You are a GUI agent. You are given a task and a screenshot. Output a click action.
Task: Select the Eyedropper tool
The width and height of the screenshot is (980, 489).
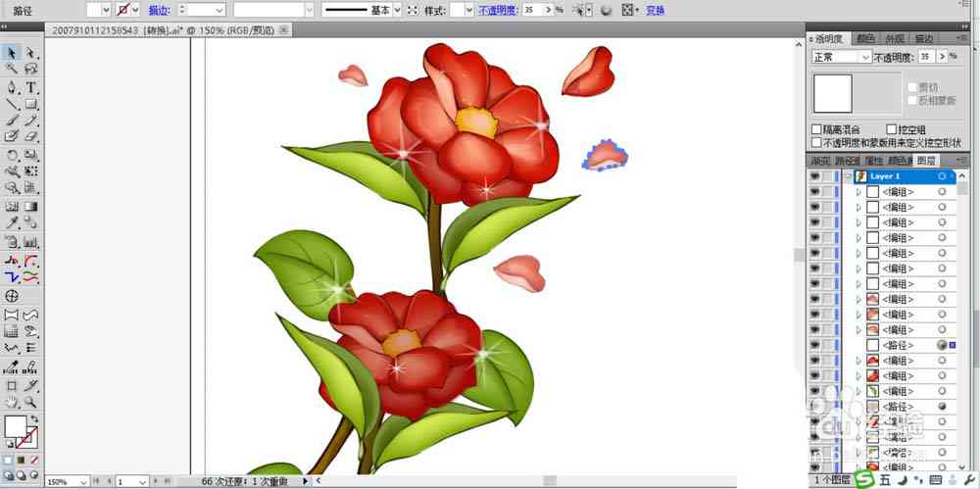tap(12, 222)
